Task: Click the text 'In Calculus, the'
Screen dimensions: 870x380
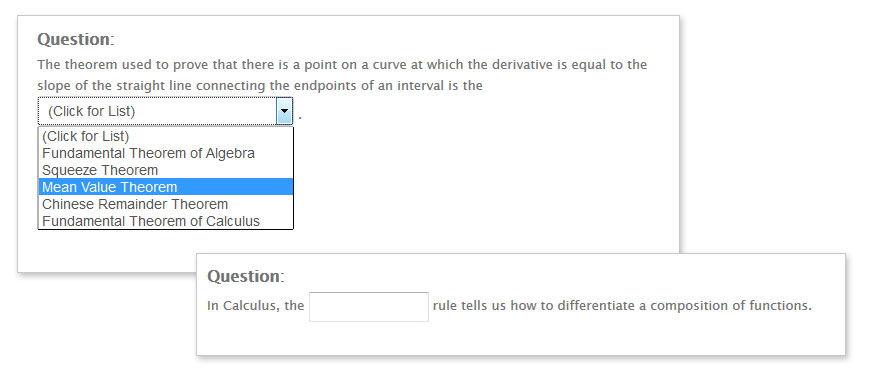Action: point(255,306)
